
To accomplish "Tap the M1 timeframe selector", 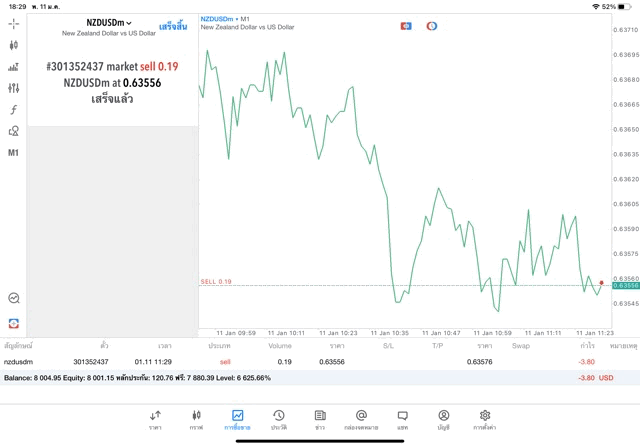I will 13,153.
